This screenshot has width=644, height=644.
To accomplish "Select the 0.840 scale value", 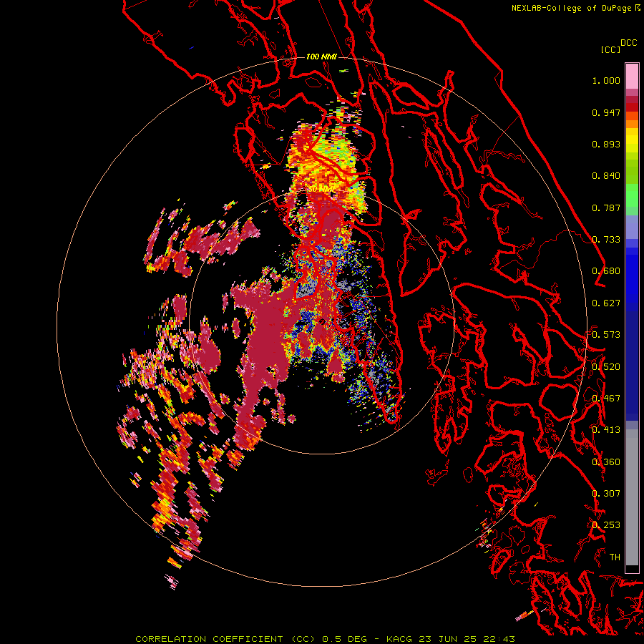I will [x=606, y=176].
